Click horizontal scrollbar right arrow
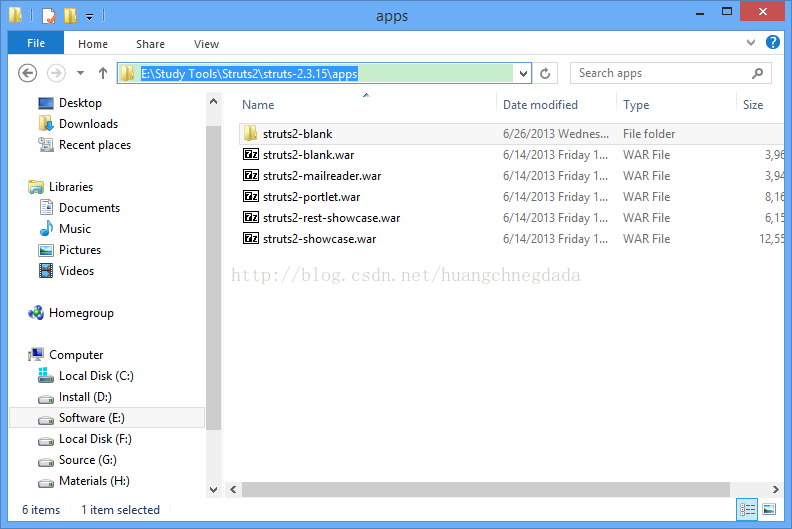 [775, 489]
